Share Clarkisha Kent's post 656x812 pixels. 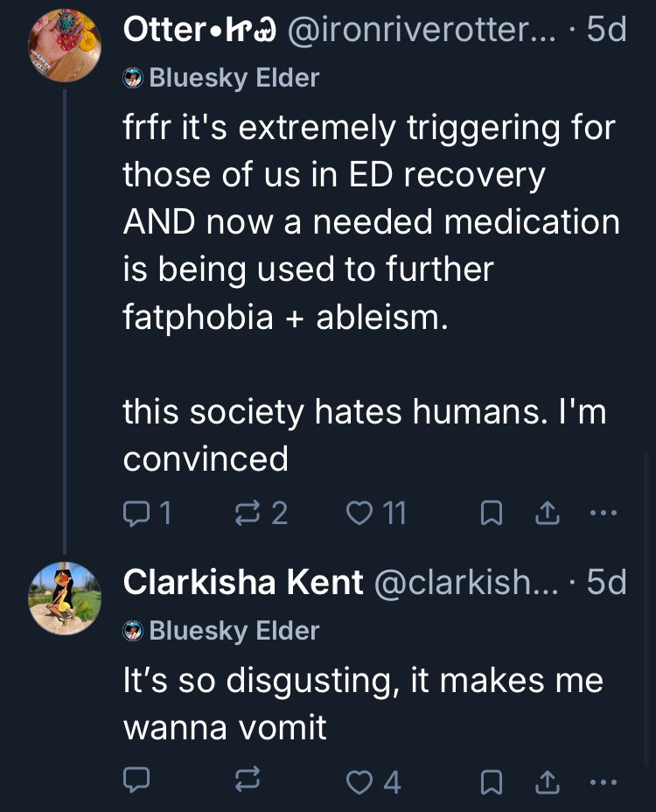(x=547, y=780)
